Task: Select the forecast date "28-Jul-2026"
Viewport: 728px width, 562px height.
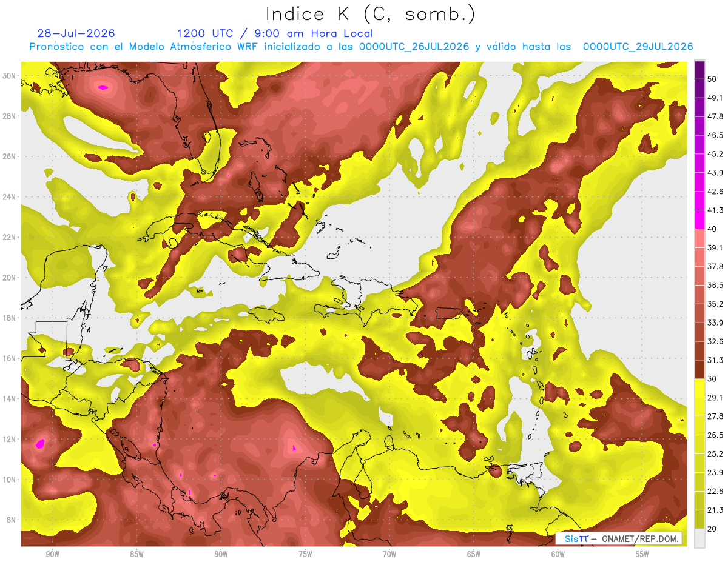Action: 76,33
